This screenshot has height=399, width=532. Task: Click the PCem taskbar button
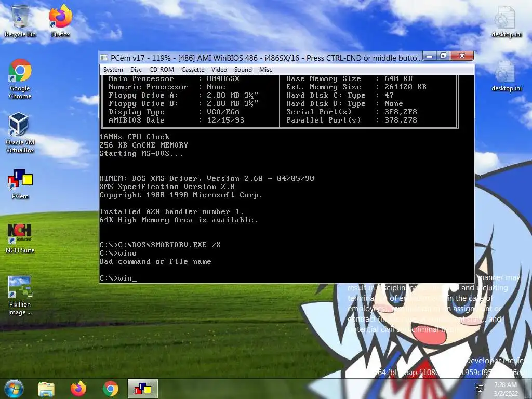pos(143,389)
